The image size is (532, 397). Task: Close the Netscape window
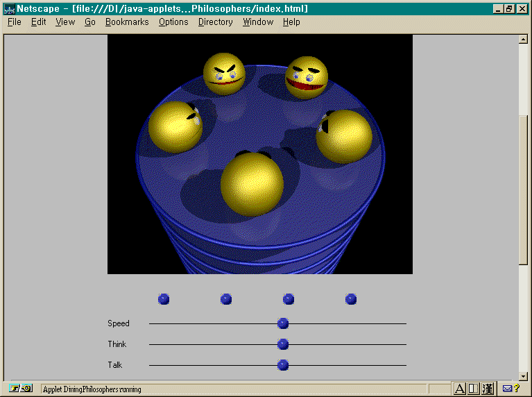[522, 9]
